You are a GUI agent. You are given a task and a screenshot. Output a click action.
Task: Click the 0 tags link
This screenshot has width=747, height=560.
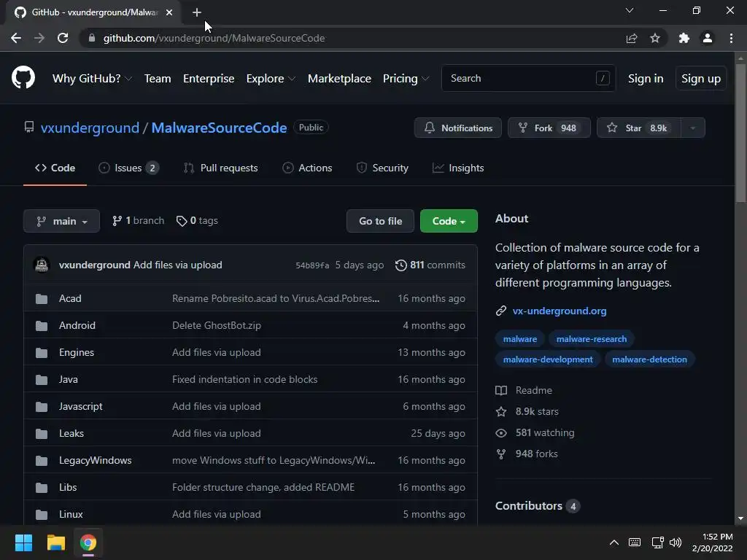(197, 221)
